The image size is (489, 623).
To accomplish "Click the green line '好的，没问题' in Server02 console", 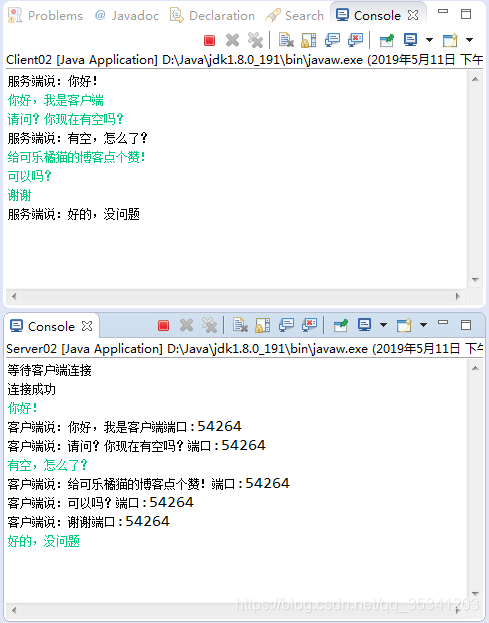I will (44, 541).
